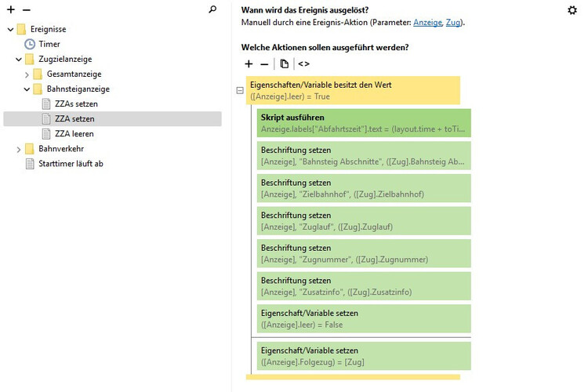Image resolution: width=588 pixels, height=392 pixels.
Task: Select the Timer clock item
Action: point(49,44)
